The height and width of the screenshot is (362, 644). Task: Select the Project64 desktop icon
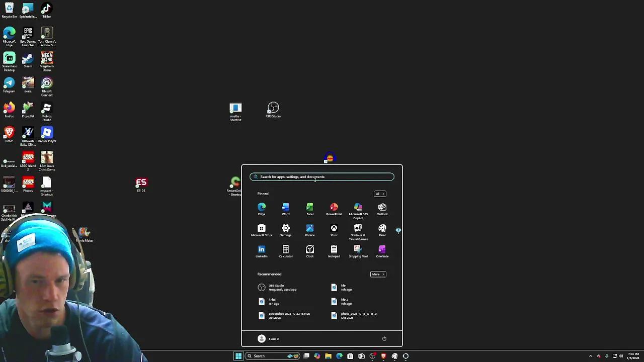click(28, 110)
